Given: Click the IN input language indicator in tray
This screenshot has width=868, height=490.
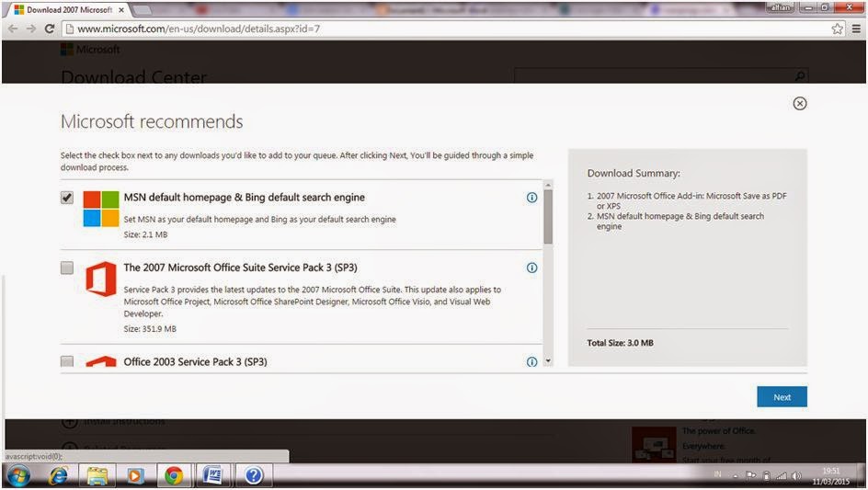Looking at the screenshot, I should 717,474.
